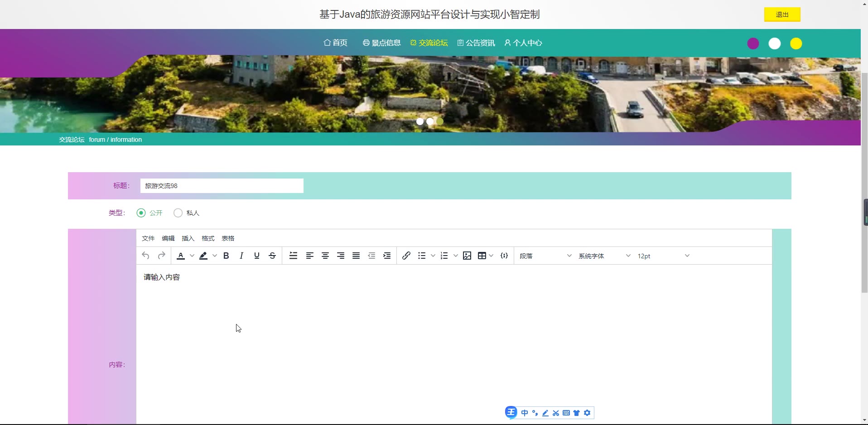The image size is (868, 425).
Task: Expand the highlight color dropdown arrow
Action: [215, 256]
